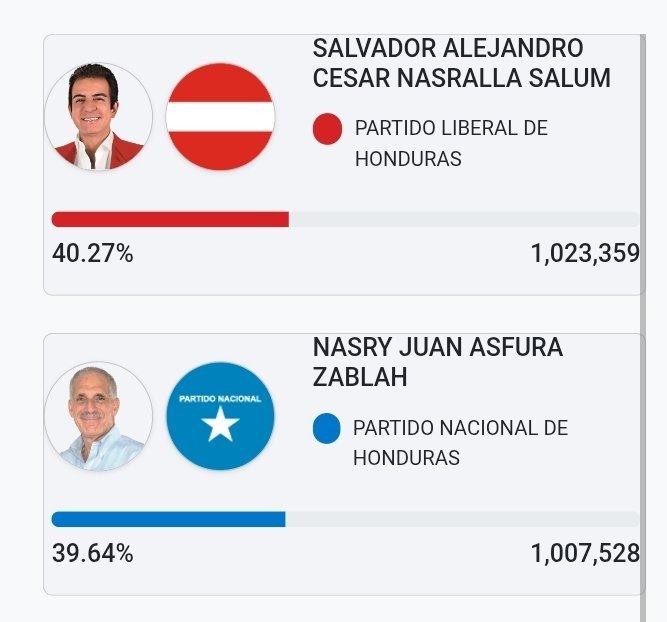Open the photo on the Asfura card

point(99,416)
